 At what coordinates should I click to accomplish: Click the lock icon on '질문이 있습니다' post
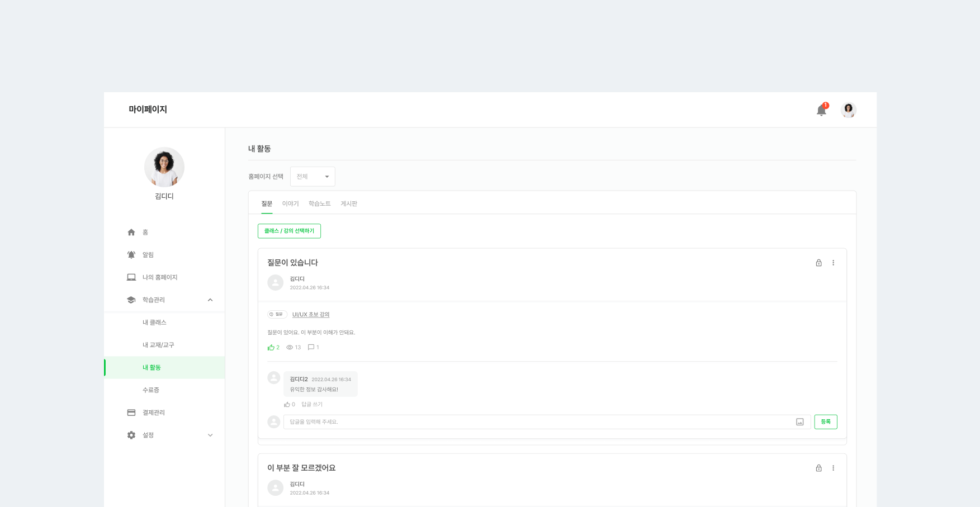[x=818, y=263]
